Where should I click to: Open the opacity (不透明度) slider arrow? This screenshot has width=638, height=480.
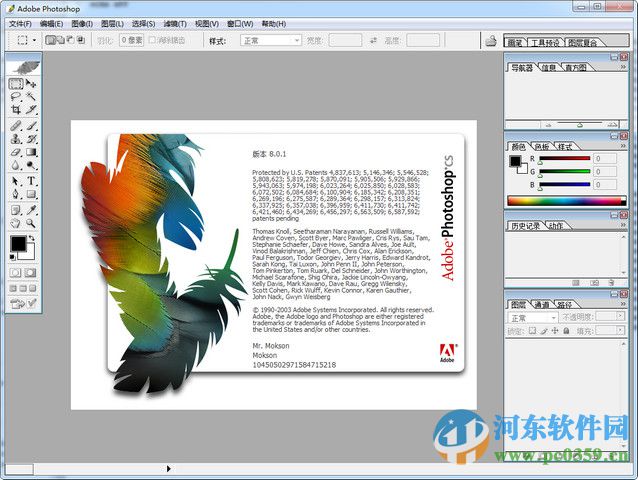click(x=620, y=316)
